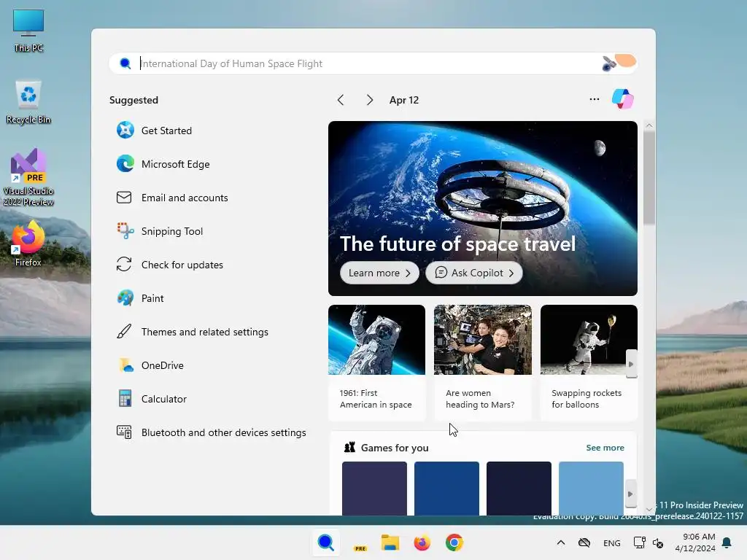
Task: Open Visual Studio Preview from taskbar
Action: click(x=359, y=542)
